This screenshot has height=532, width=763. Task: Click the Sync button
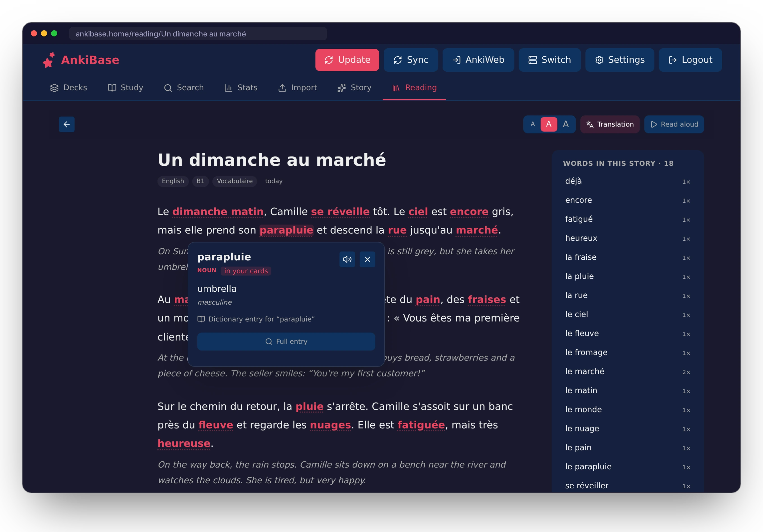(411, 60)
